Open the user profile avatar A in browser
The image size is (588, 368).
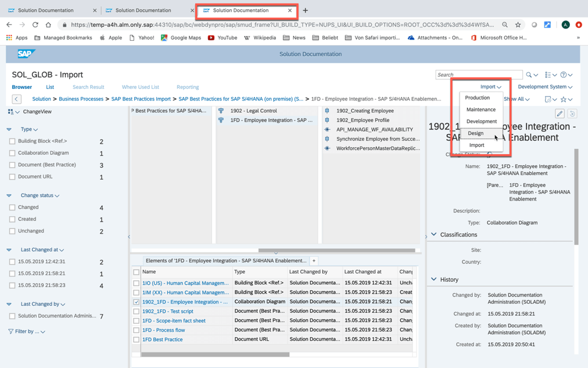pyautogui.click(x=565, y=25)
